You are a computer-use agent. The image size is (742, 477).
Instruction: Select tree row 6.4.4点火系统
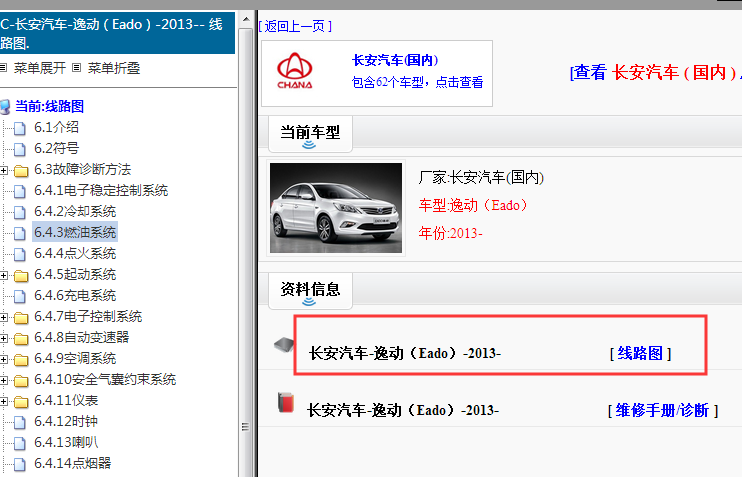click(x=75, y=254)
